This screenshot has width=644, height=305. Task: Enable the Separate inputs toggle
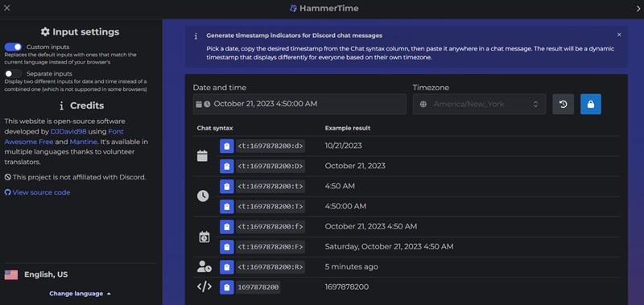coord(13,74)
